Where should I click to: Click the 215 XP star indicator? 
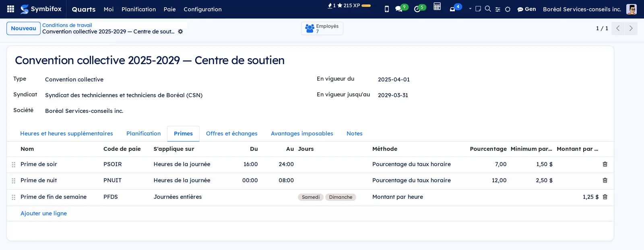(349, 6)
